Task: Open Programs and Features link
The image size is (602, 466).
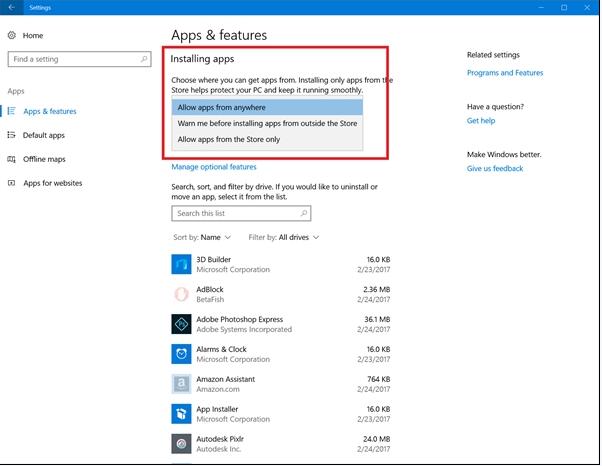Action: pos(505,73)
